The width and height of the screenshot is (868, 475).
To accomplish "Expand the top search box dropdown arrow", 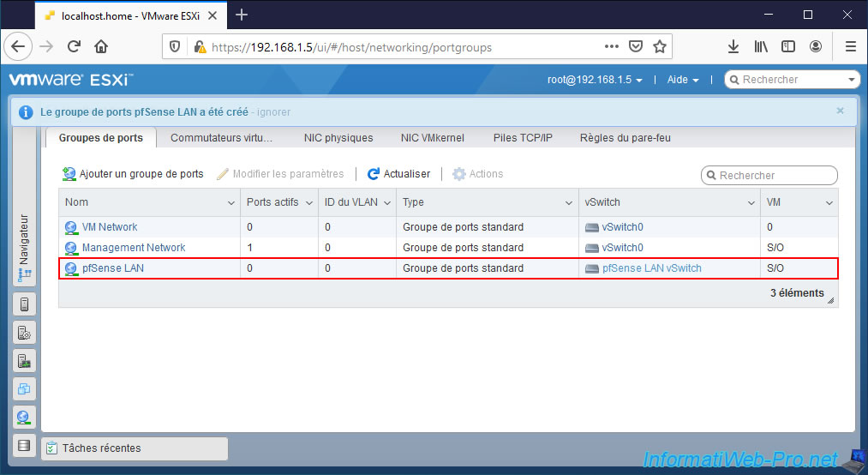I will pyautogui.click(x=852, y=80).
